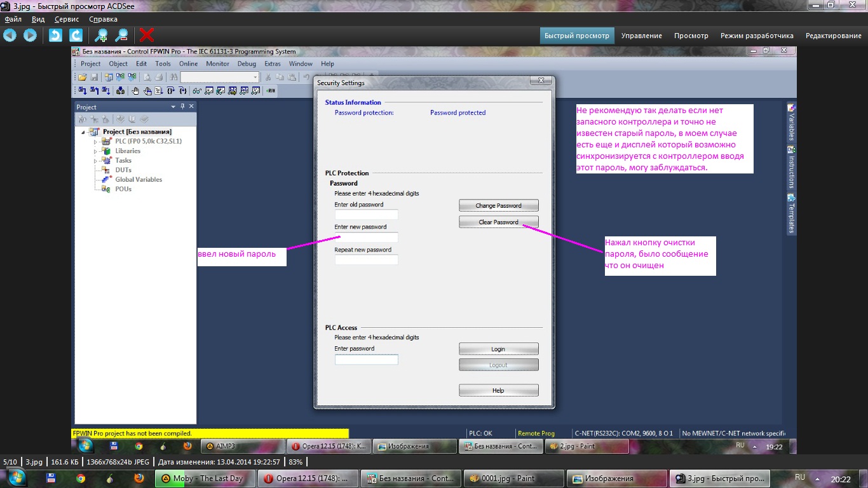Open the search combo box in FPWIN toolbar
Viewport: 868px width, 488px height.
tap(220, 77)
